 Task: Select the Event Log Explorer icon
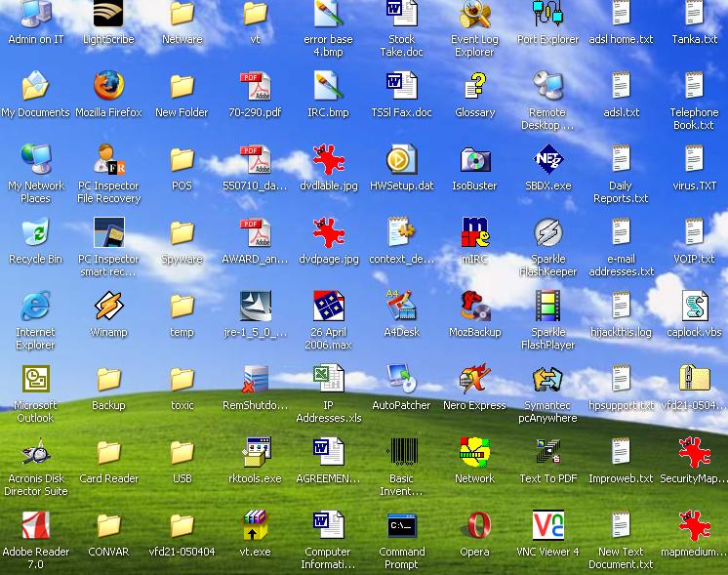click(x=474, y=14)
